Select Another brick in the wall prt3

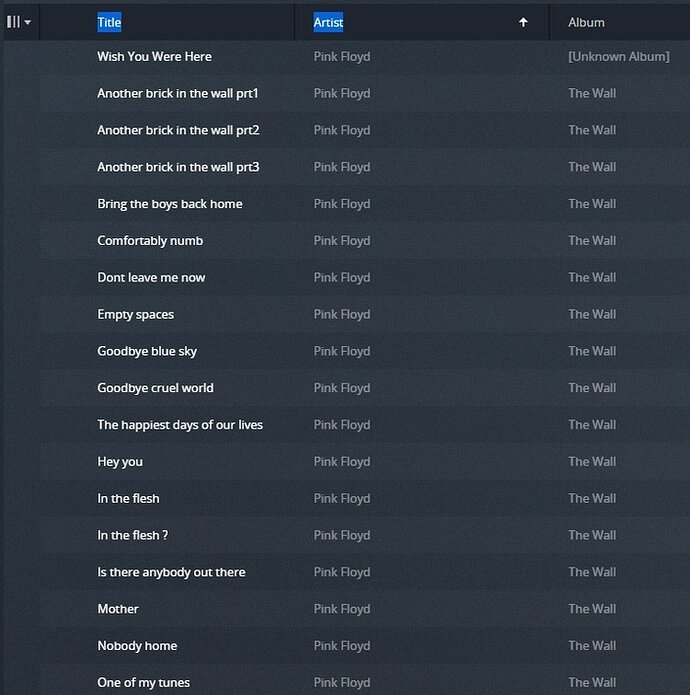tap(178, 167)
